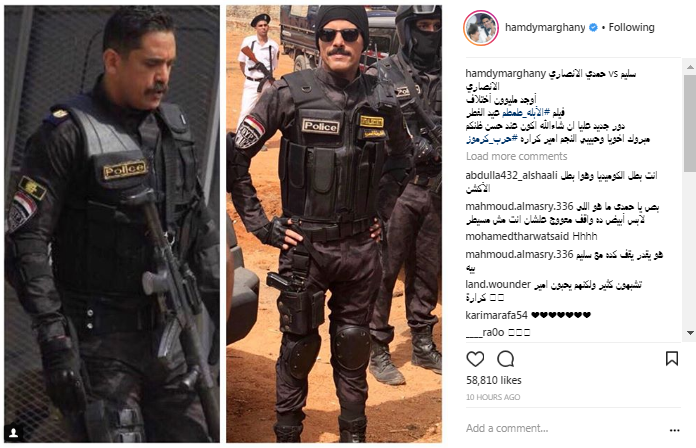This screenshot has height=448, width=696.
Task: Click the comments scrollbar thumb
Action: click(690, 123)
